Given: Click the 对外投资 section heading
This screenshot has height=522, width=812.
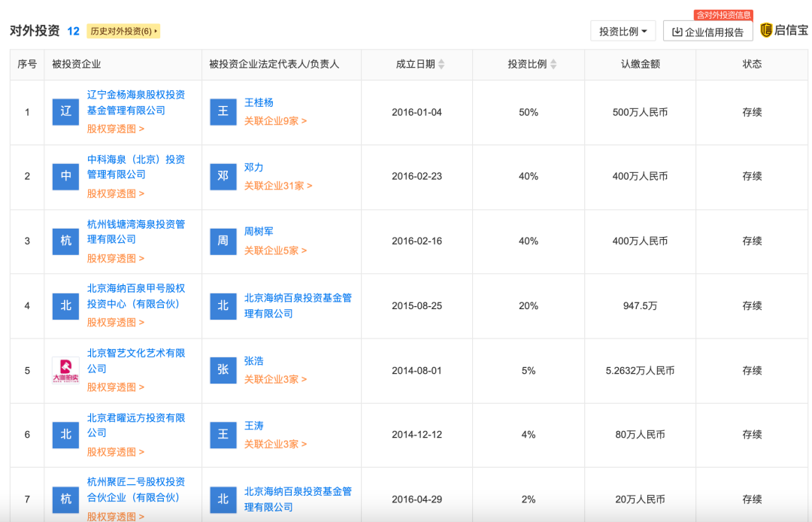Looking at the screenshot, I should [35, 31].
